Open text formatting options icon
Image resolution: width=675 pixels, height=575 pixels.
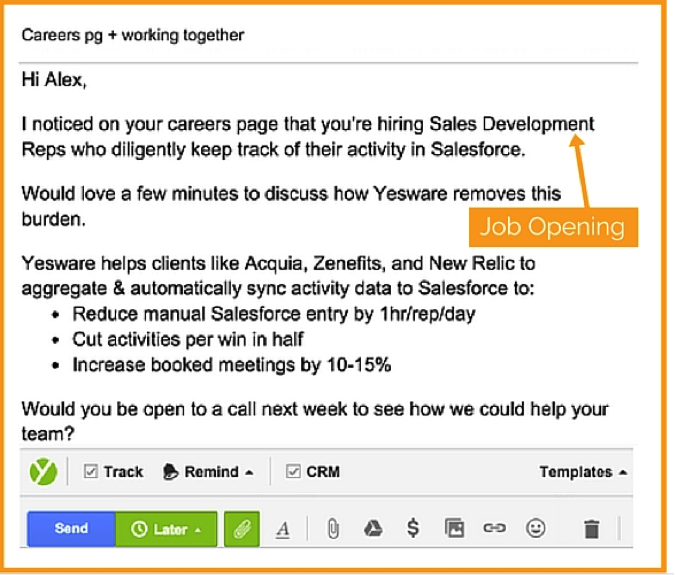pyautogui.click(x=282, y=529)
